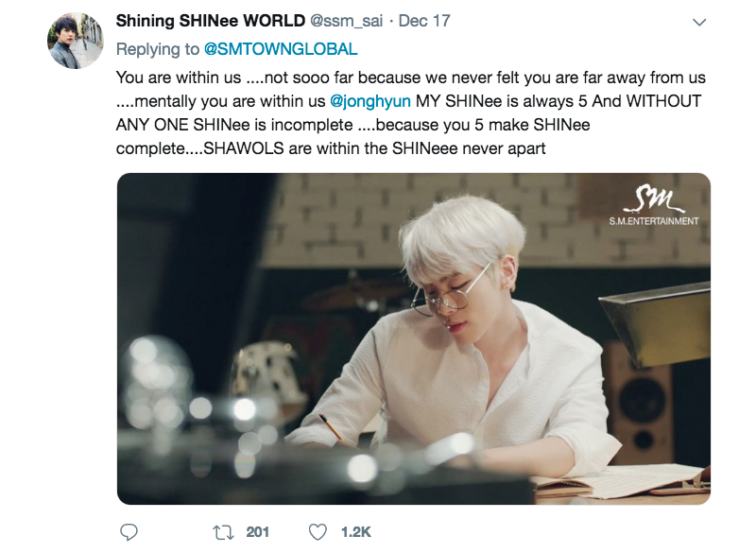The image size is (756, 553).
Task: Open the @jonghyun mention in the tweet
Action: coord(369,101)
